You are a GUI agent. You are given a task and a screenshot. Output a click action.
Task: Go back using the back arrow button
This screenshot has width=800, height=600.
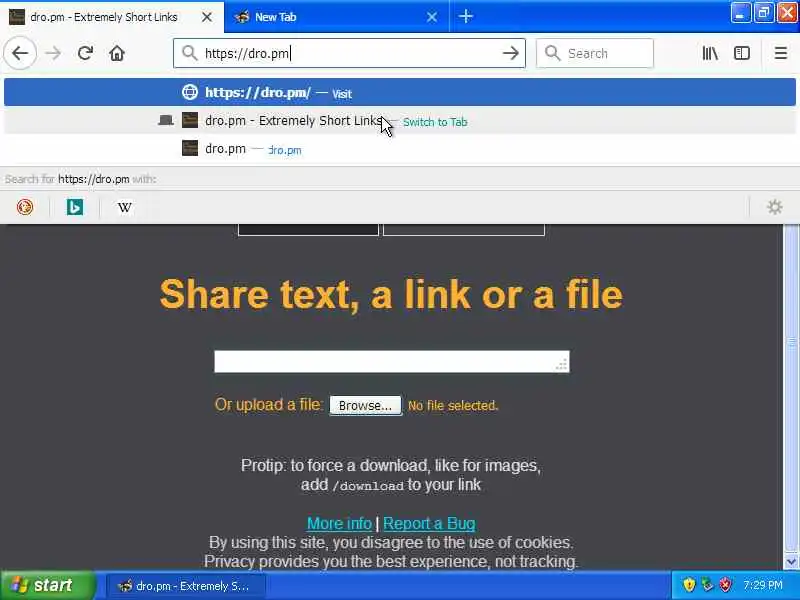click(x=20, y=53)
